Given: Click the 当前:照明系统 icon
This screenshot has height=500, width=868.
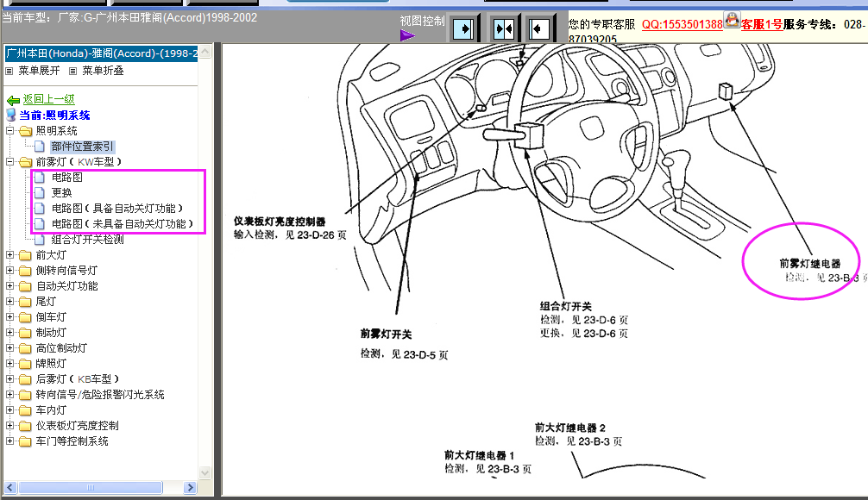Looking at the screenshot, I should [11, 115].
